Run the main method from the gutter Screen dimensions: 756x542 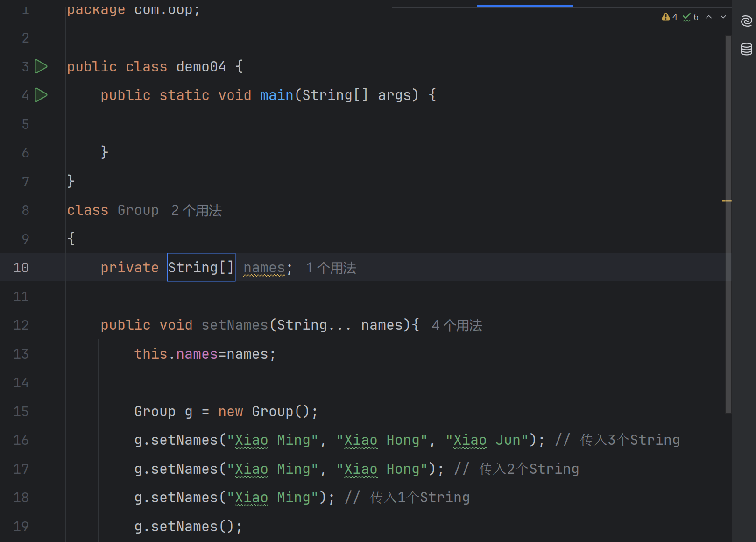41,95
